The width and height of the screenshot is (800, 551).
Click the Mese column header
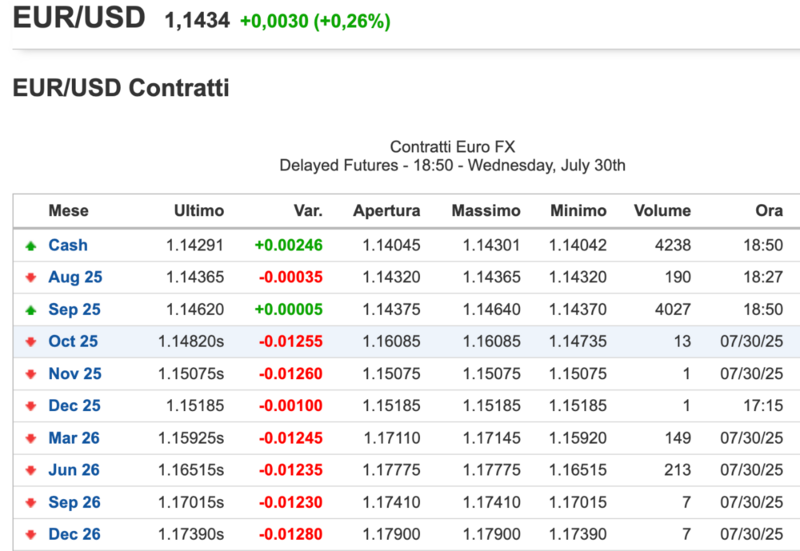pyautogui.click(x=68, y=211)
